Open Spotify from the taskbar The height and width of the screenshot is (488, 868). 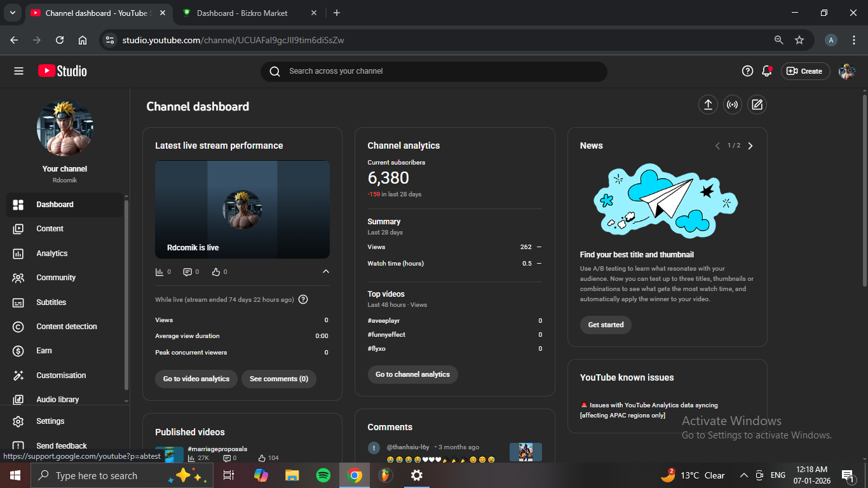point(323,475)
